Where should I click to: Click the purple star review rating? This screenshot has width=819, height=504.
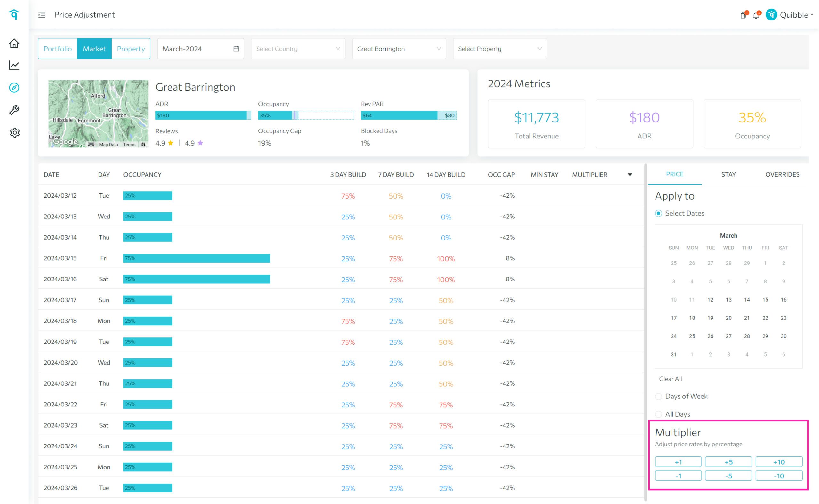pos(200,143)
